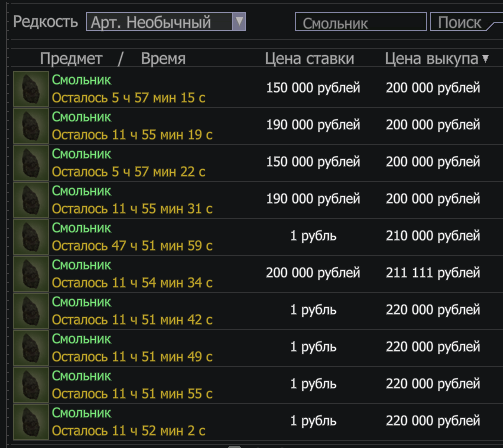Click the 200 000 рублей bid price

coord(313,273)
